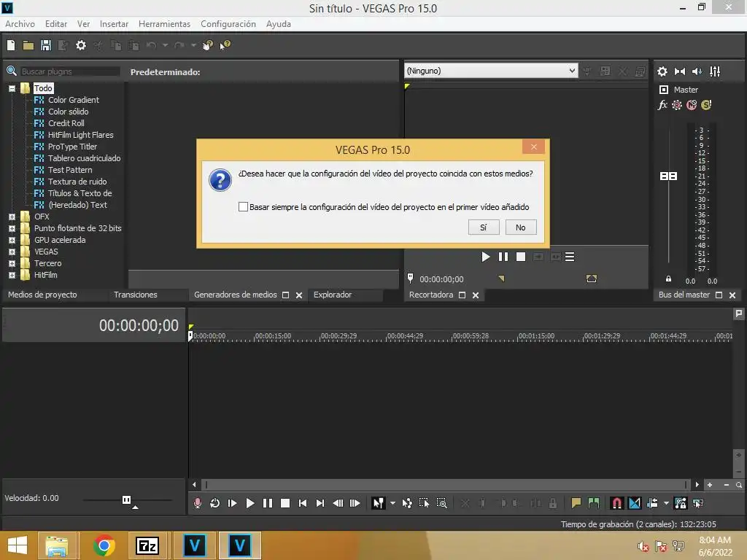Open a project with the folder icon
Viewport: 747px width, 560px height.
pos(28,45)
